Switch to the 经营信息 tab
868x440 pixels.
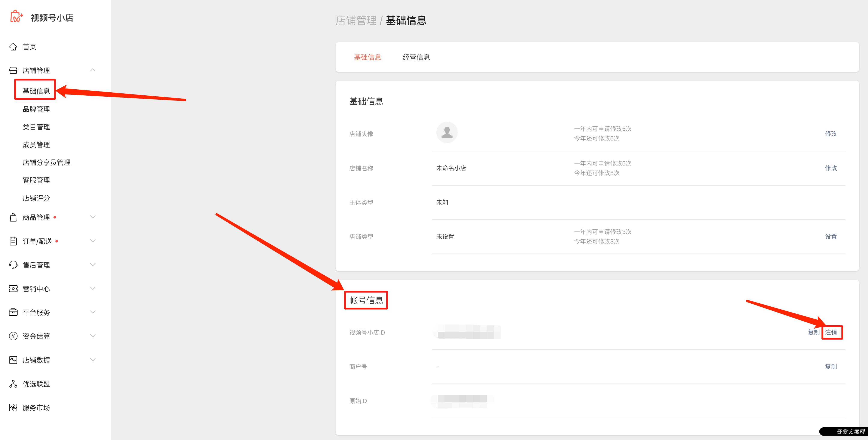tap(416, 57)
